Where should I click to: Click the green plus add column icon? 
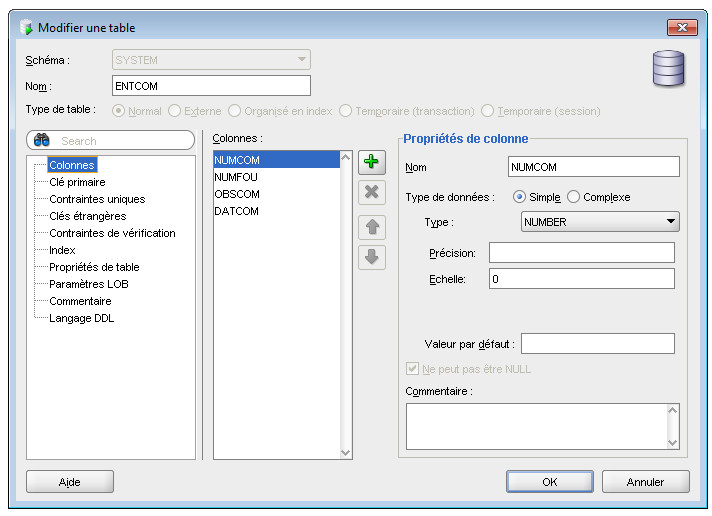(372, 161)
